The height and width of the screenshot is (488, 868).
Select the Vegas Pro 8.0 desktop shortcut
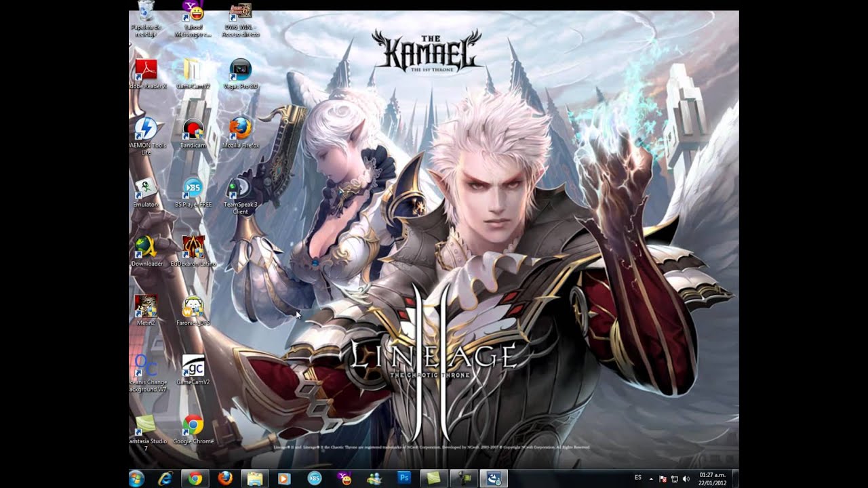point(240,74)
